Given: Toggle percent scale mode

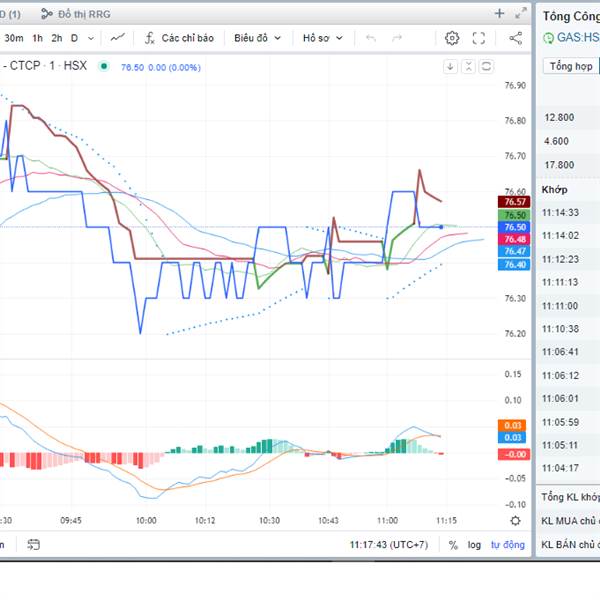Looking at the screenshot, I should click(453, 545).
